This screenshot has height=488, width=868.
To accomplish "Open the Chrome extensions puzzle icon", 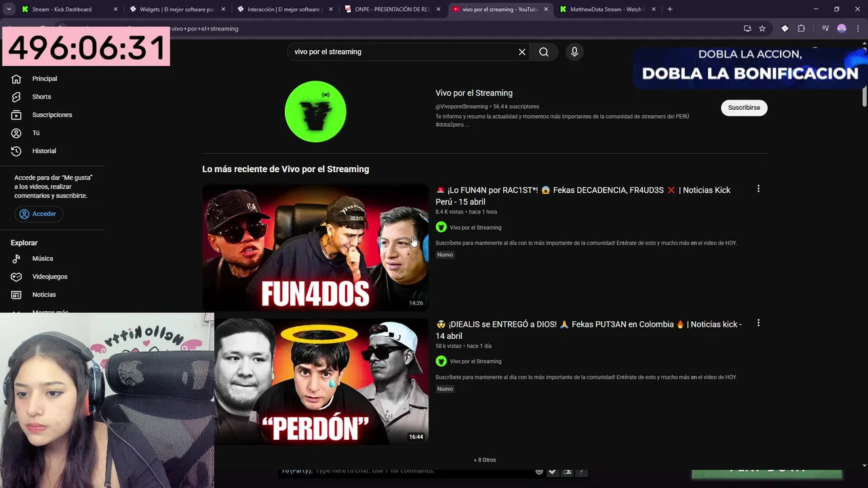I will pyautogui.click(x=802, y=28).
